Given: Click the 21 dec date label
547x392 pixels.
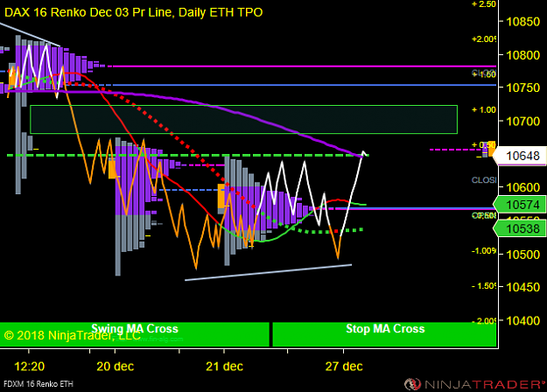Looking at the screenshot, I should coord(224,367).
